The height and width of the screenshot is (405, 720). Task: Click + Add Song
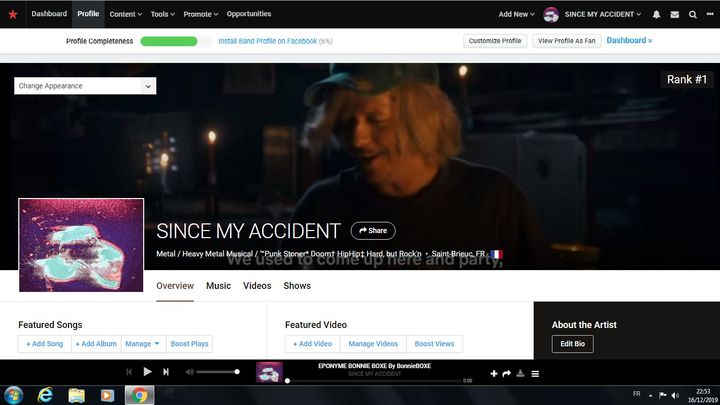coord(45,343)
